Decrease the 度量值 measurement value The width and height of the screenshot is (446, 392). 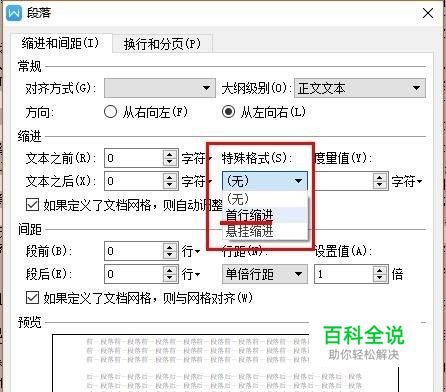[380, 185]
